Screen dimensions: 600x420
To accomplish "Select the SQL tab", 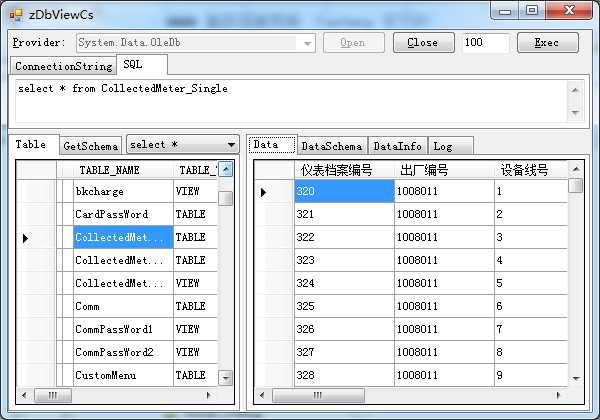I will pos(142,65).
